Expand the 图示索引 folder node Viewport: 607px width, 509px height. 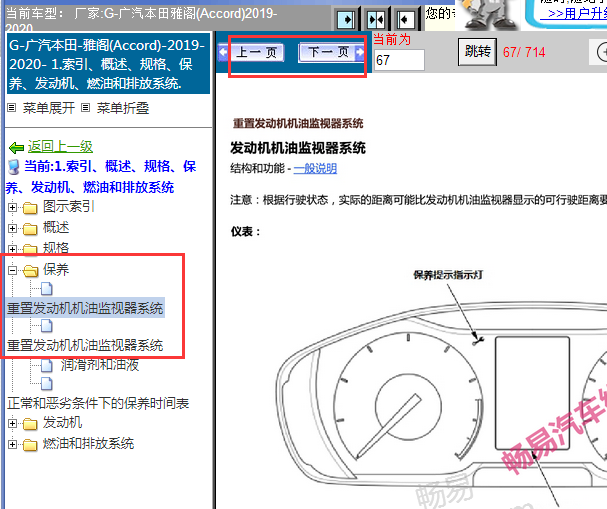coord(12,207)
